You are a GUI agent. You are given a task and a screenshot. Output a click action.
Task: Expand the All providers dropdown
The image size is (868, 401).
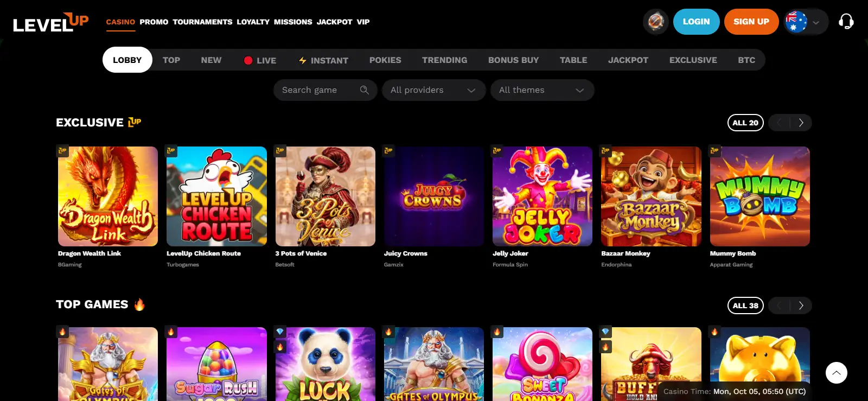[x=433, y=90]
